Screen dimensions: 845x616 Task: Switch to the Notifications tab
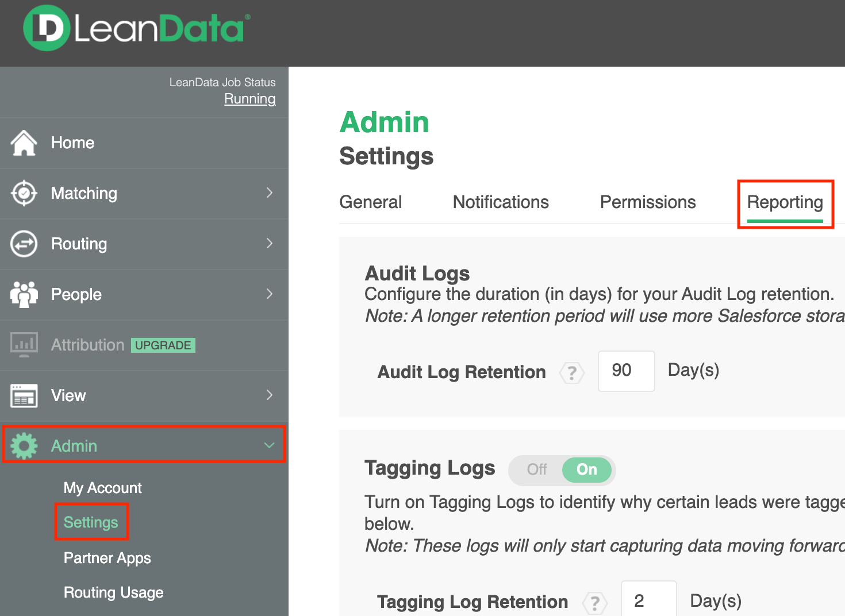coord(501,202)
